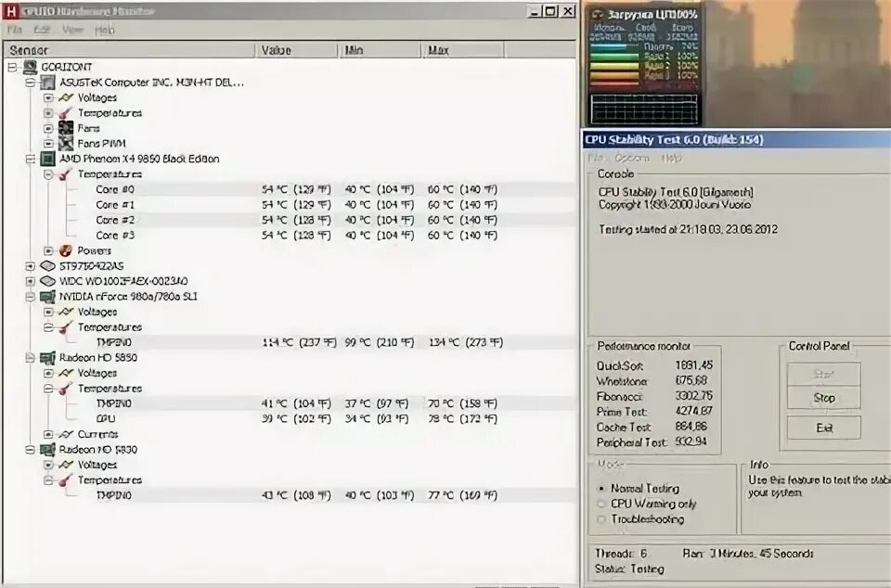Screen dimensions: 891x588
Task: Click the Currents icon
Action: tap(66, 434)
